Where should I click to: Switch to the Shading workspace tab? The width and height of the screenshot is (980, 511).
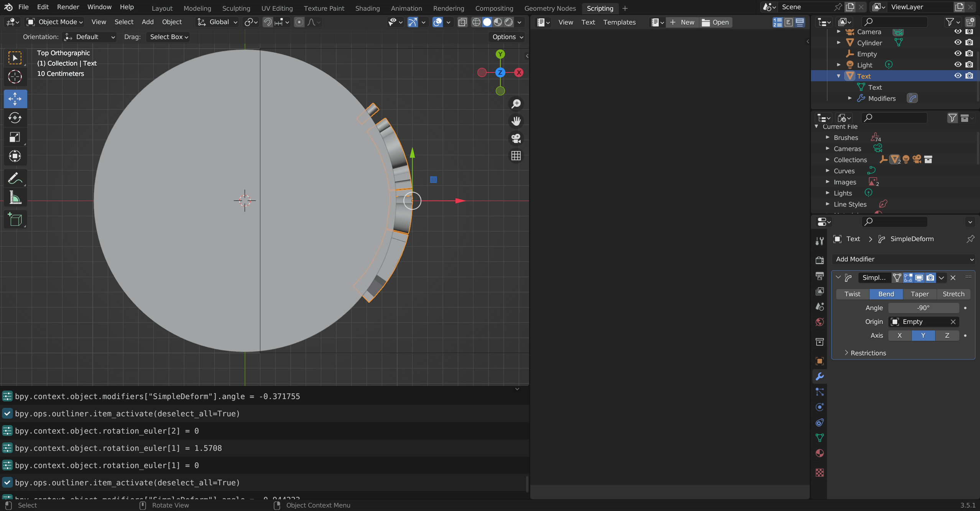(367, 8)
